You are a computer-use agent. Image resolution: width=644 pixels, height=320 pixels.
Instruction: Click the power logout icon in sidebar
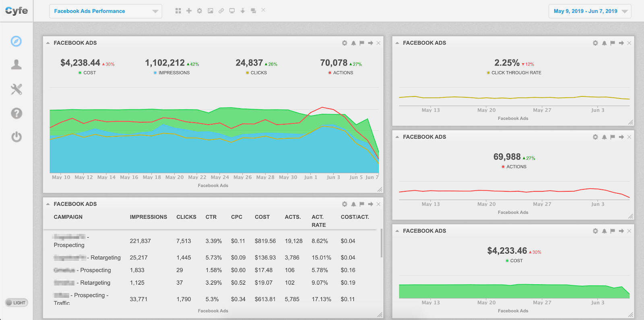[x=16, y=137]
